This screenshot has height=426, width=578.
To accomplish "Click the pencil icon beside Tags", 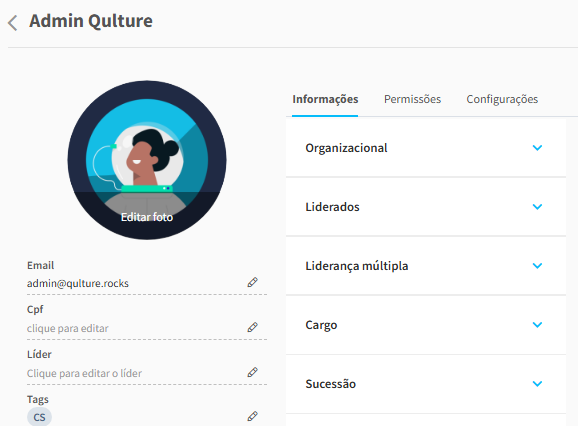I will point(253,416).
